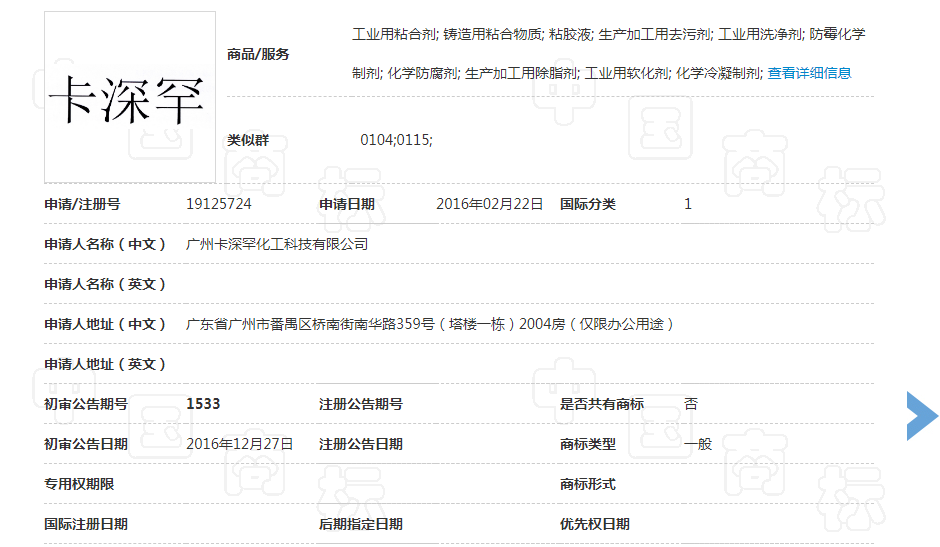The image size is (940, 547).
Task: Select international class value 1
Action: click(x=688, y=204)
